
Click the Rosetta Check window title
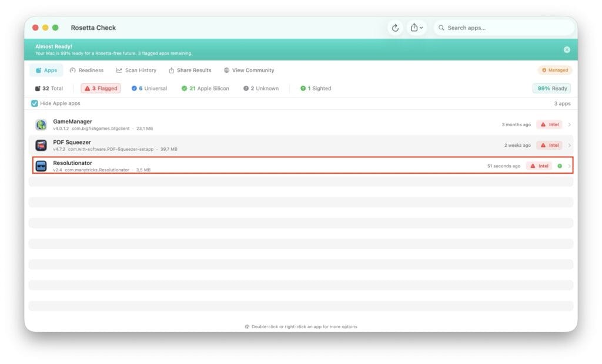point(93,28)
